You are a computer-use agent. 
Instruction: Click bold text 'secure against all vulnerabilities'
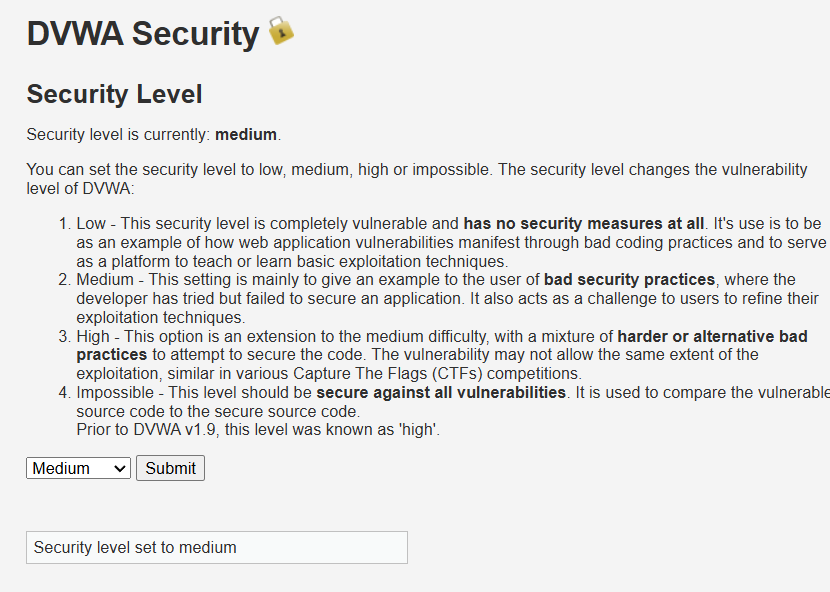coord(441,392)
